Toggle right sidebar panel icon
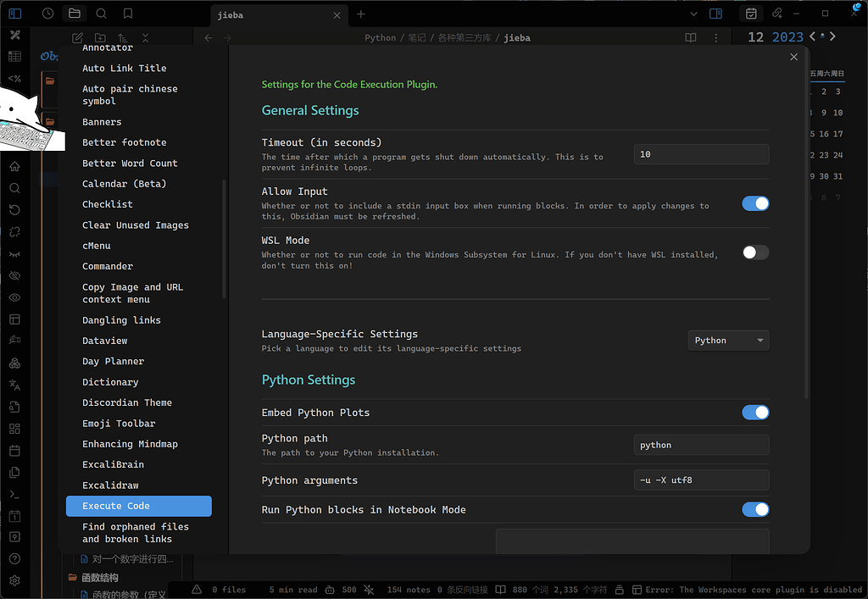 point(715,14)
